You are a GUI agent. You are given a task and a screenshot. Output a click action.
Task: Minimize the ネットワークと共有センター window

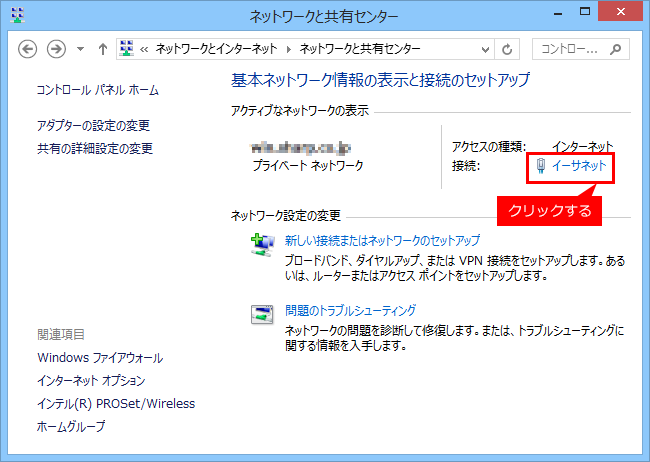point(558,12)
